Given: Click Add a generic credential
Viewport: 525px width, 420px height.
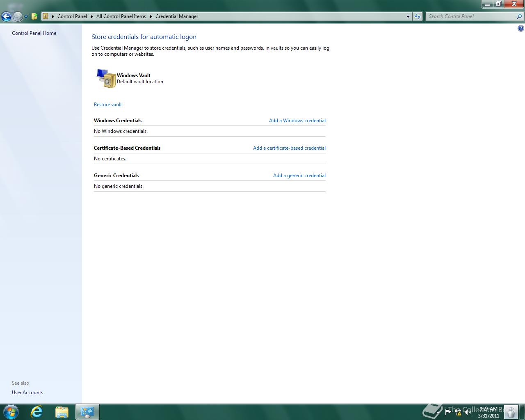Looking at the screenshot, I should click(299, 176).
